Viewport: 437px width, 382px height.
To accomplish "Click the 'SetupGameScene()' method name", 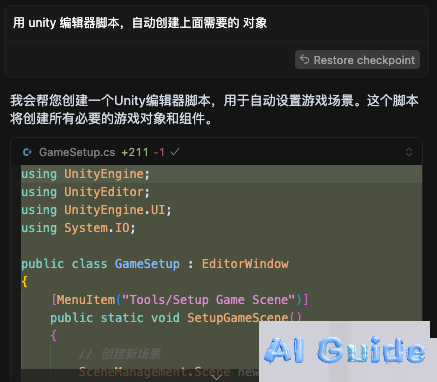I will [244, 318].
